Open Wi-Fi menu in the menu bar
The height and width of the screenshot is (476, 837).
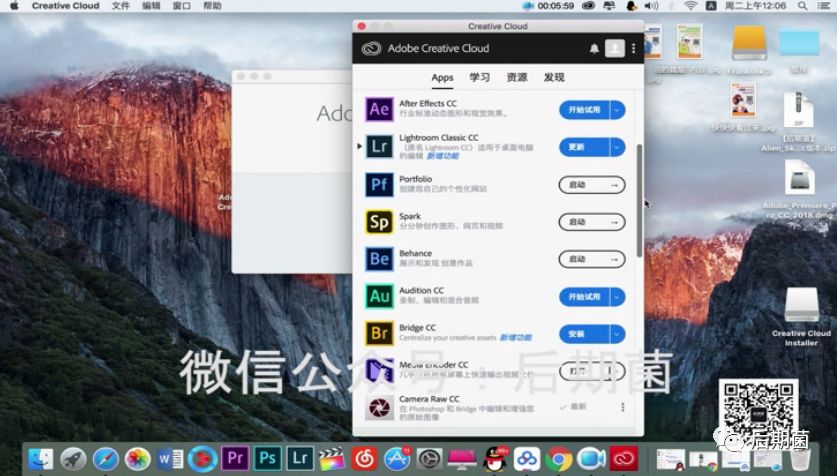point(691,6)
